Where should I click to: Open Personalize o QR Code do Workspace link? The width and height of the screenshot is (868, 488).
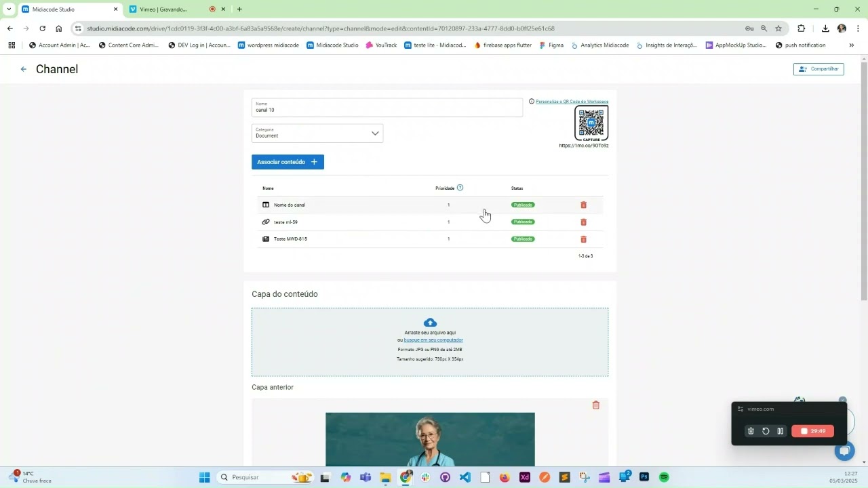click(572, 102)
